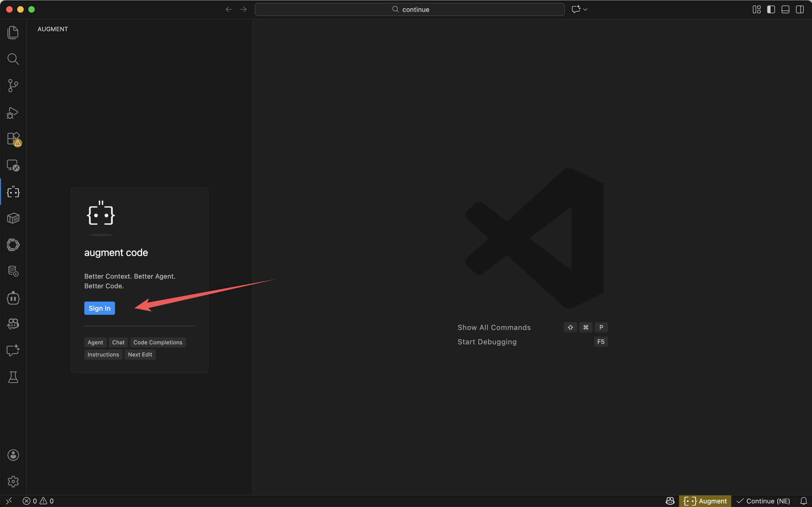The image size is (812, 507).
Task: Toggle Primary Side Bar visibility
Action: pos(771,9)
